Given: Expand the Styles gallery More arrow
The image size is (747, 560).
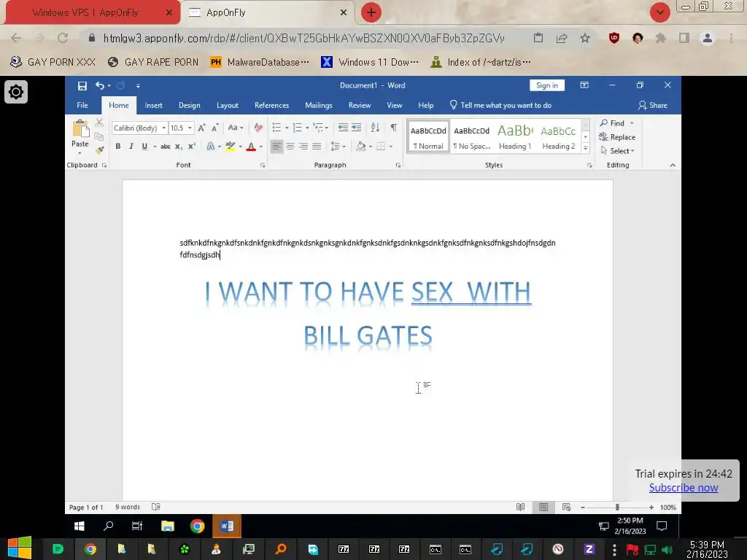Looking at the screenshot, I should coord(586,148).
